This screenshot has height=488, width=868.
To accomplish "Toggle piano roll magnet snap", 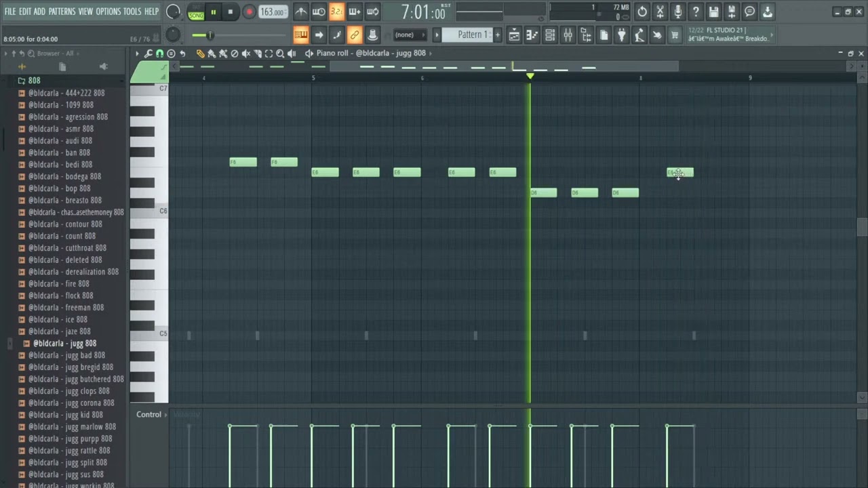I will coord(159,54).
